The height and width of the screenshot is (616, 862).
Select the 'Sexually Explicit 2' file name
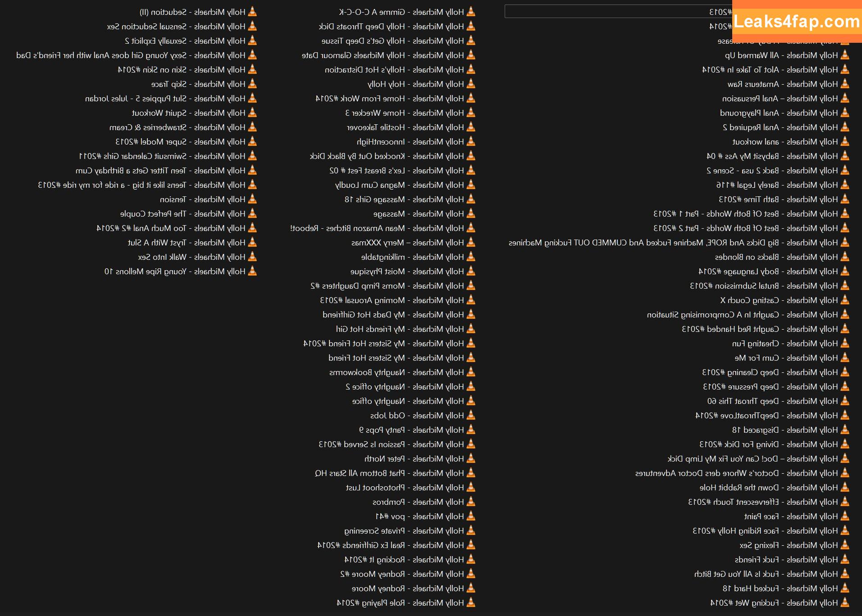(x=155, y=41)
